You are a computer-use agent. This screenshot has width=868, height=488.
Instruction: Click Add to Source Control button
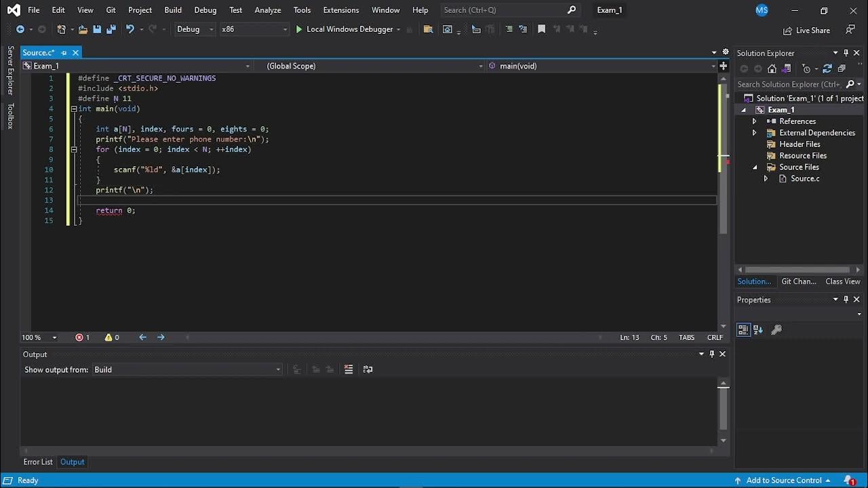783,481
